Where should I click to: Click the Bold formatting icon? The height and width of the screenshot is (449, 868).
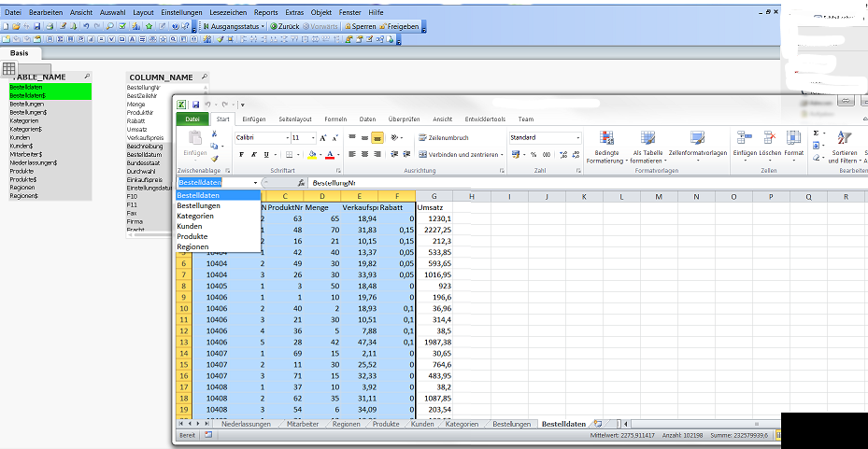(x=240, y=154)
